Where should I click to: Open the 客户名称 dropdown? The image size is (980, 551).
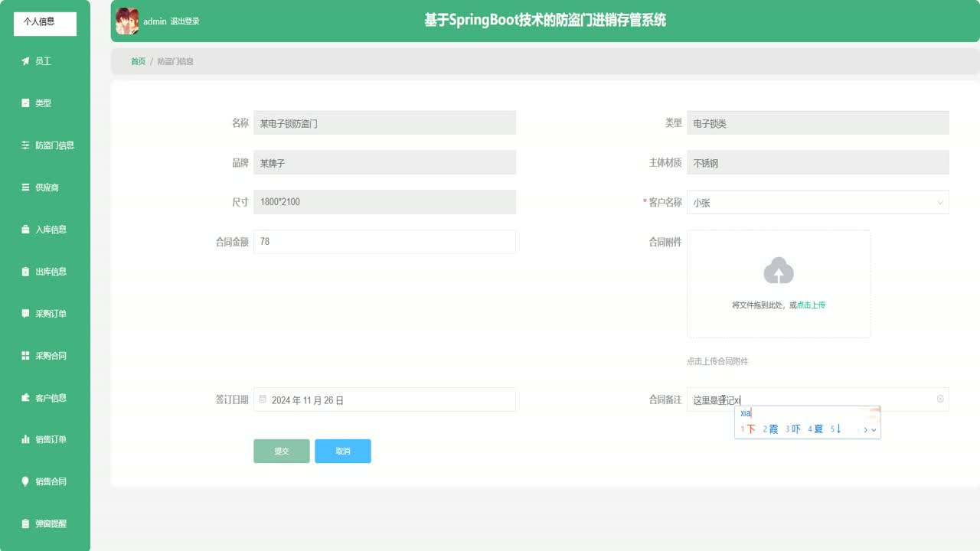coord(818,203)
